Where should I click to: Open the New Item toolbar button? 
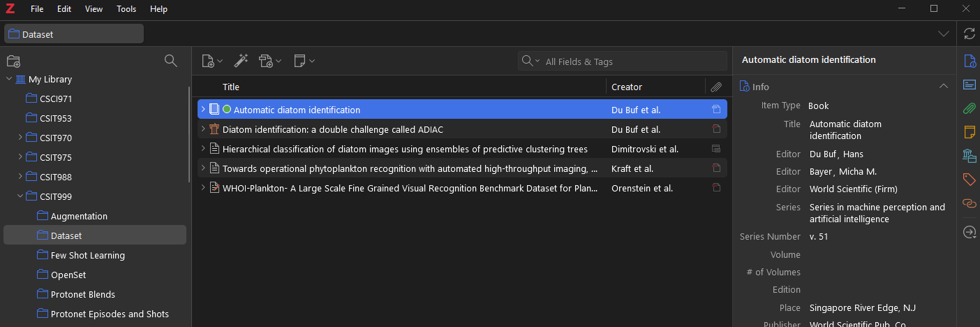211,61
